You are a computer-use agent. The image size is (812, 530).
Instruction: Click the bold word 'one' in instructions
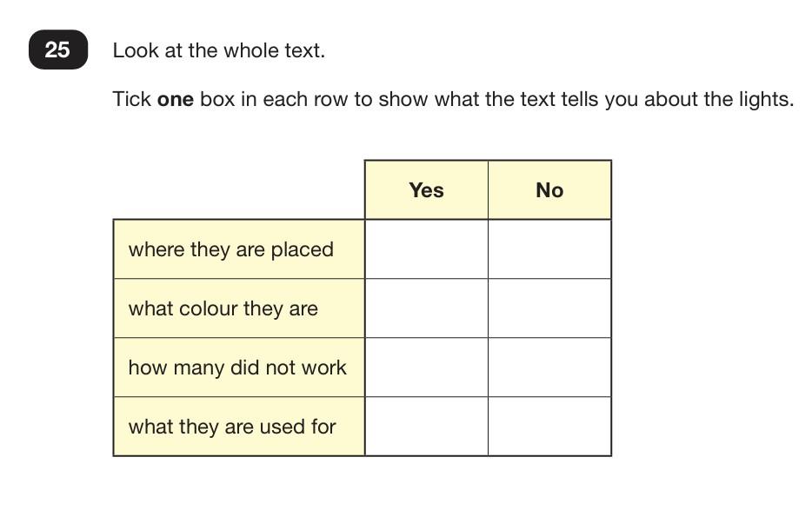coord(175,99)
